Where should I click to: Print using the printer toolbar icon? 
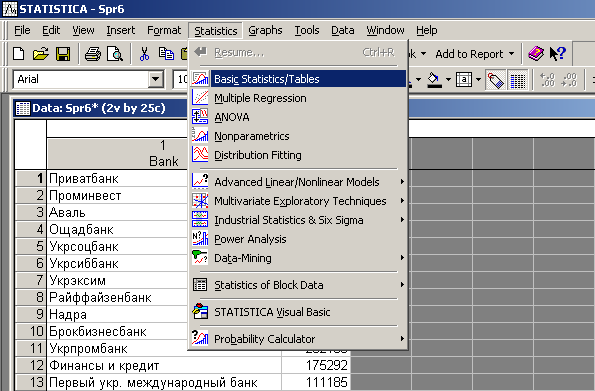coord(93,54)
